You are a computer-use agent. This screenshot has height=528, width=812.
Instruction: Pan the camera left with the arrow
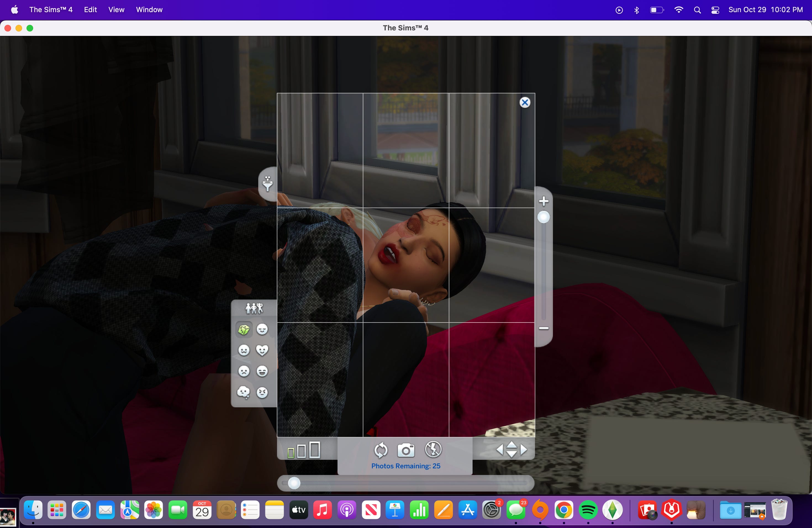point(500,450)
